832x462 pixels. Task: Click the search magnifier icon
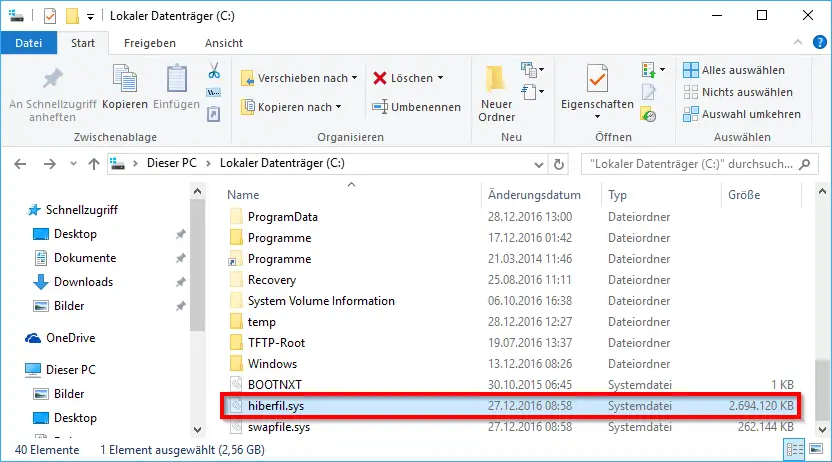pyautogui.click(x=804, y=164)
